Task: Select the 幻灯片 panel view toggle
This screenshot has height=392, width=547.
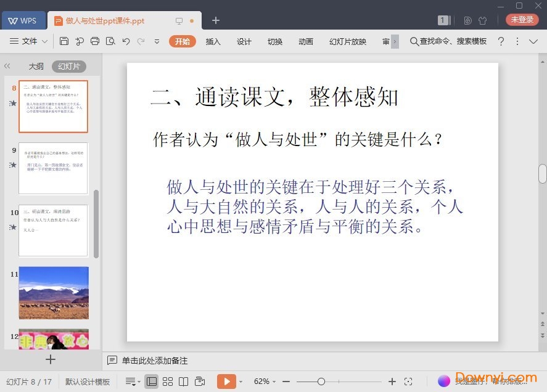Action: tap(68, 67)
